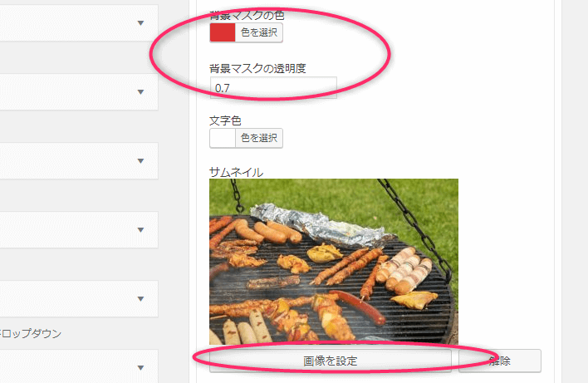Expand the topmost select box arrow
588x383 pixels.
(x=140, y=23)
